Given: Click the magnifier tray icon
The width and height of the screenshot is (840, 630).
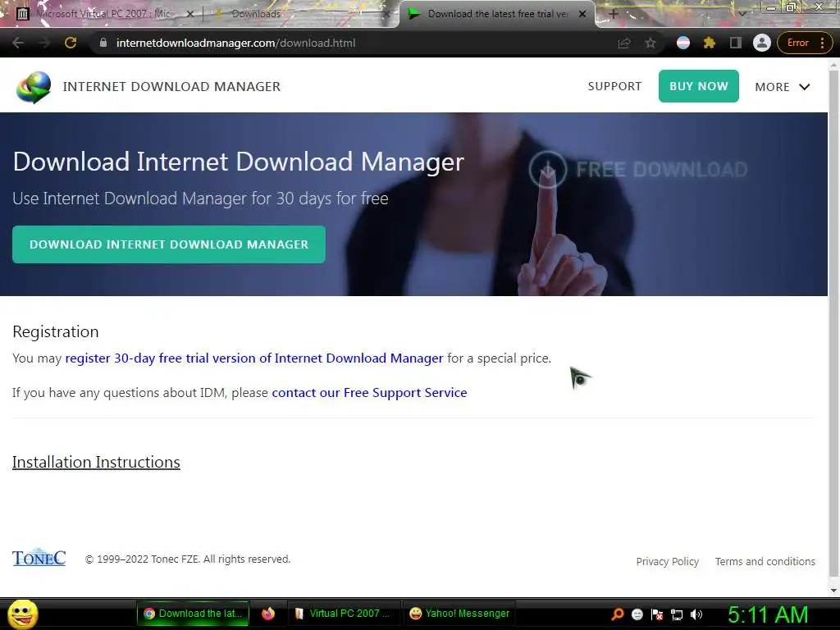Looking at the screenshot, I should pos(617,614).
